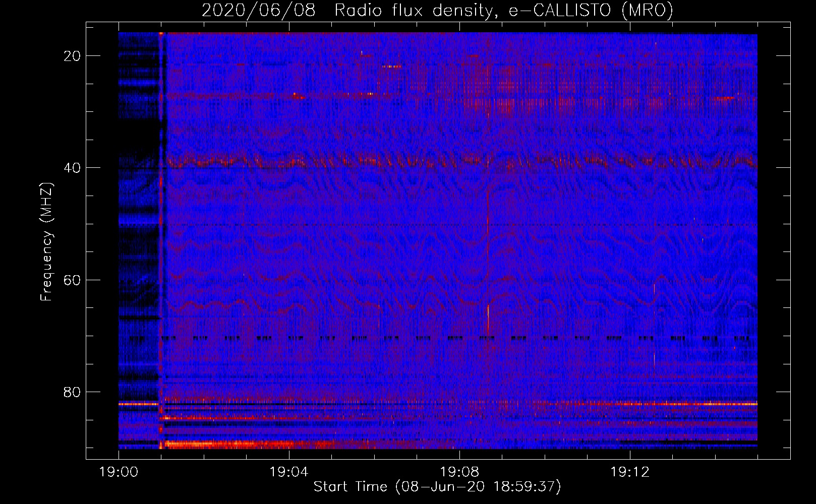Click the date '2020/06/08' in the title
The image size is (816, 504).
pos(259,10)
